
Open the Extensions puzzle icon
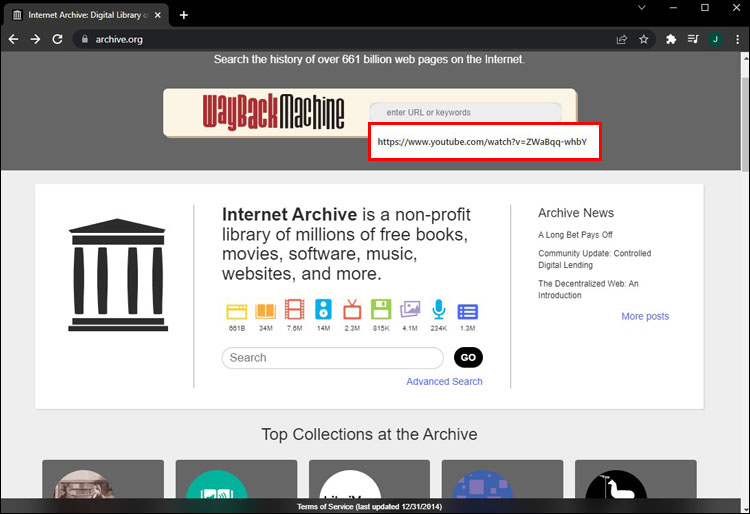[671, 39]
